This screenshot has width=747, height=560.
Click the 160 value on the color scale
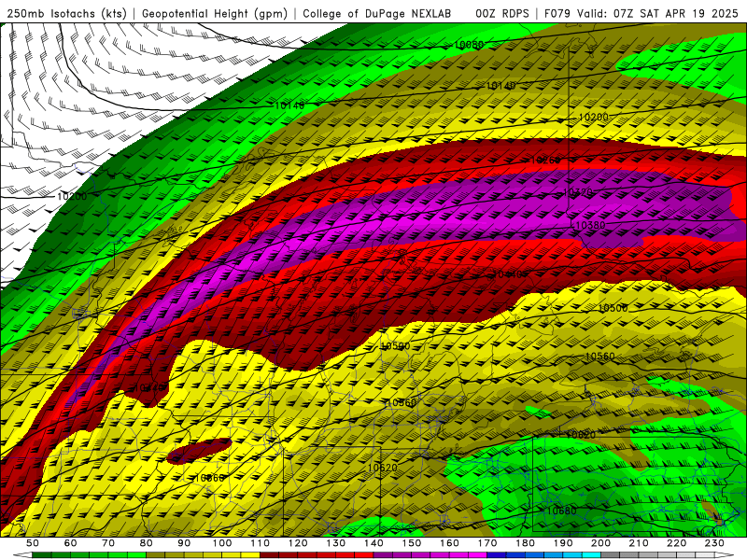click(x=449, y=543)
